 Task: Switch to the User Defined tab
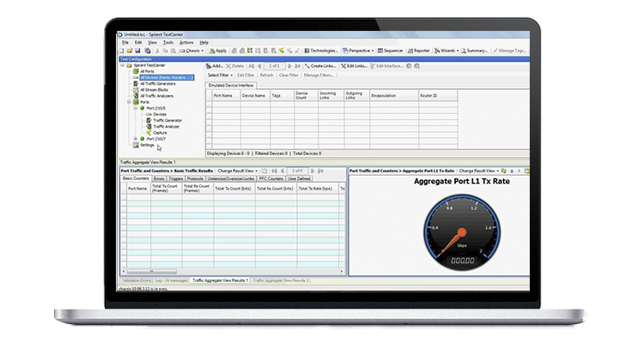(299, 179)
